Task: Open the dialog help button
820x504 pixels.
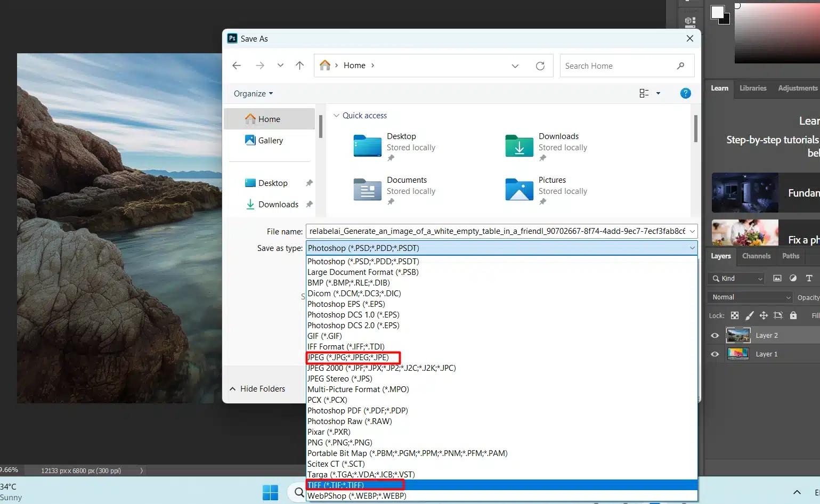Action: [x=686, y=93]
